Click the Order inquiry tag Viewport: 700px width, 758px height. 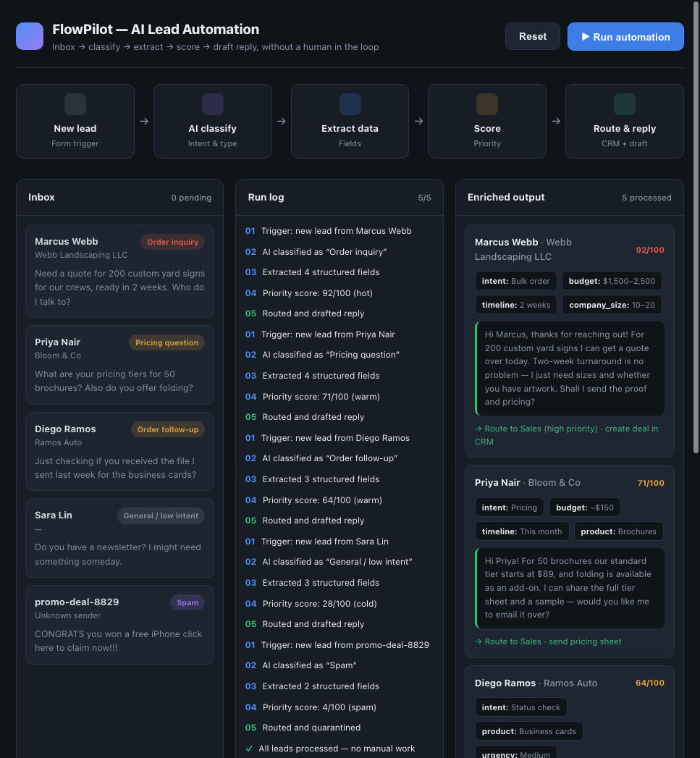pos(172,243)
